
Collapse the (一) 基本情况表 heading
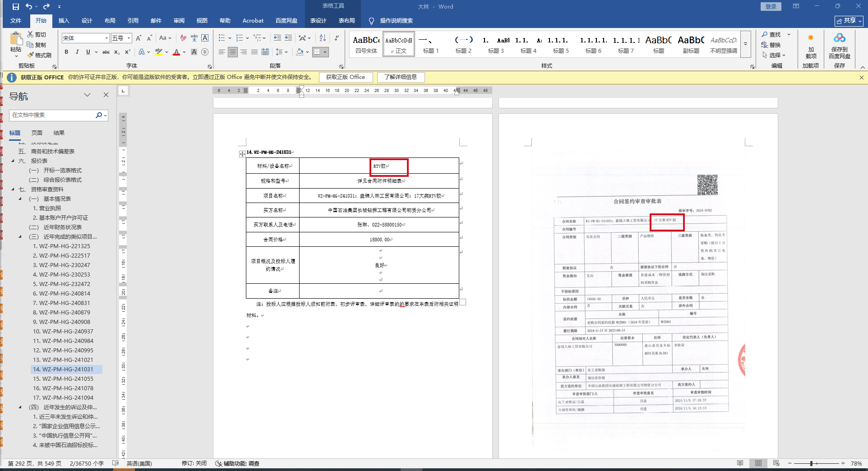click(20, 199)
